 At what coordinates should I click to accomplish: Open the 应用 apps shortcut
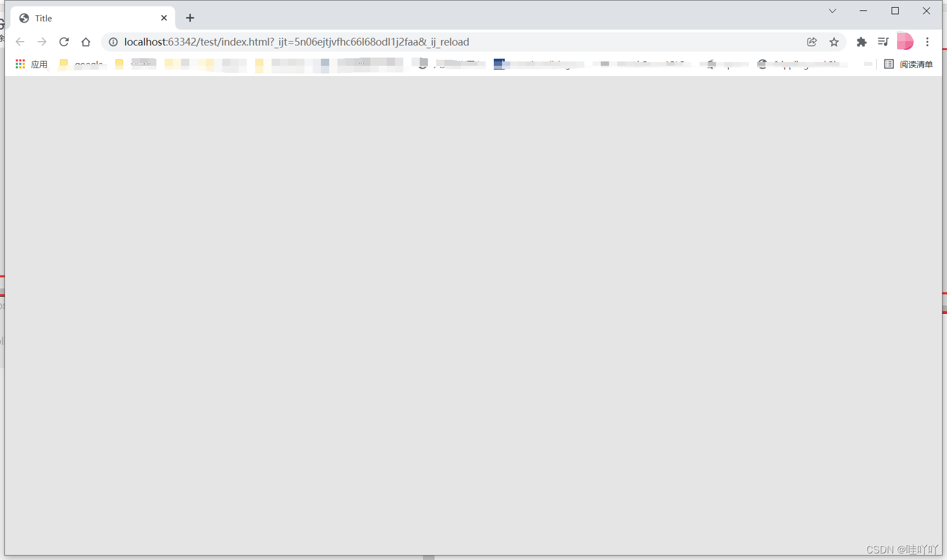point(31,64)
